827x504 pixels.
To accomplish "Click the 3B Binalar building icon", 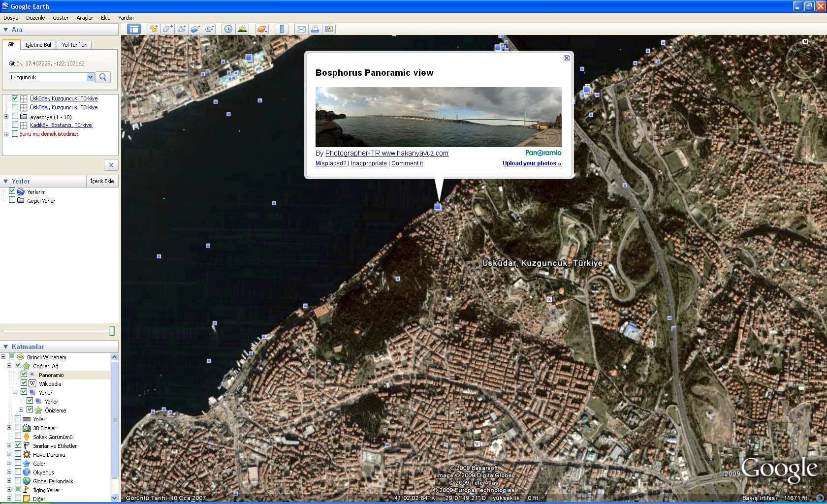I will pos(27,428).
